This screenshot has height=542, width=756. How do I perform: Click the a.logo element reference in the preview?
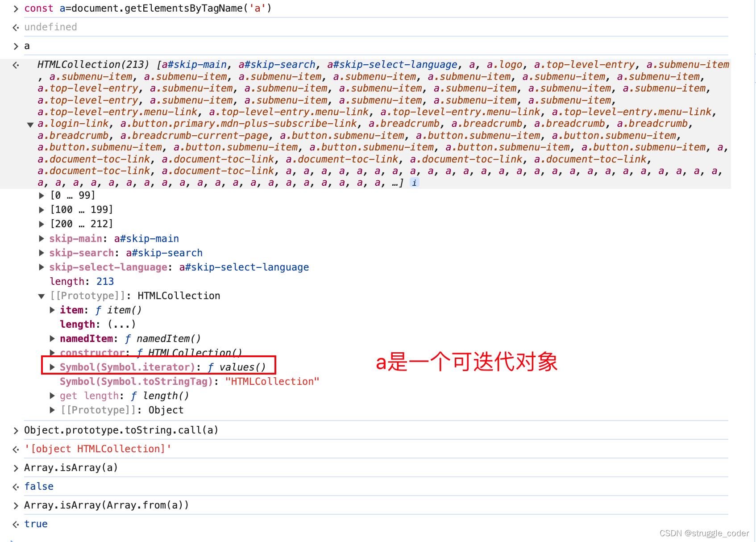click(505, 64)
